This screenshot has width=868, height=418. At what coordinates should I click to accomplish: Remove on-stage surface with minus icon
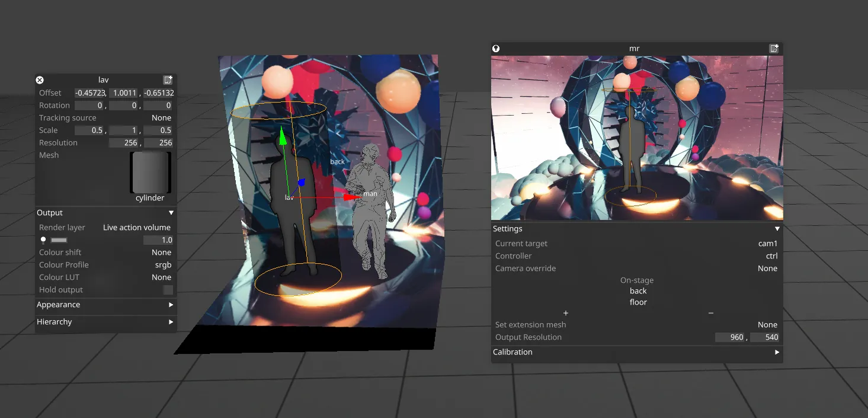click(x=710, y=313)
